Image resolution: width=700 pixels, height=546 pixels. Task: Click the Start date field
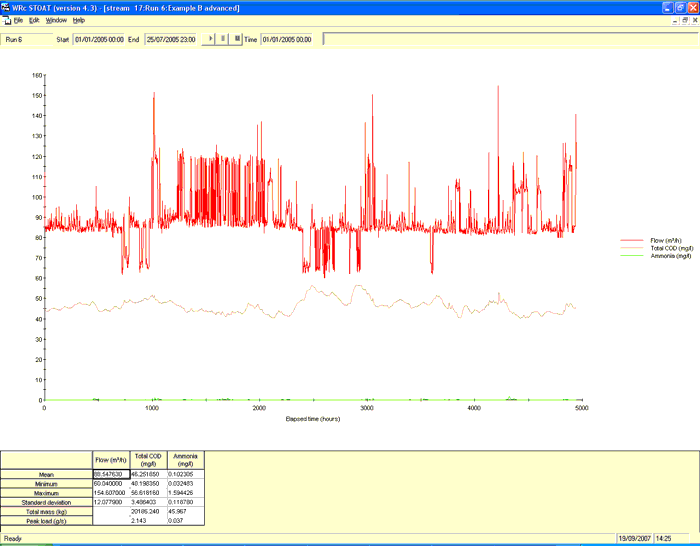click(x=99, y=40)
